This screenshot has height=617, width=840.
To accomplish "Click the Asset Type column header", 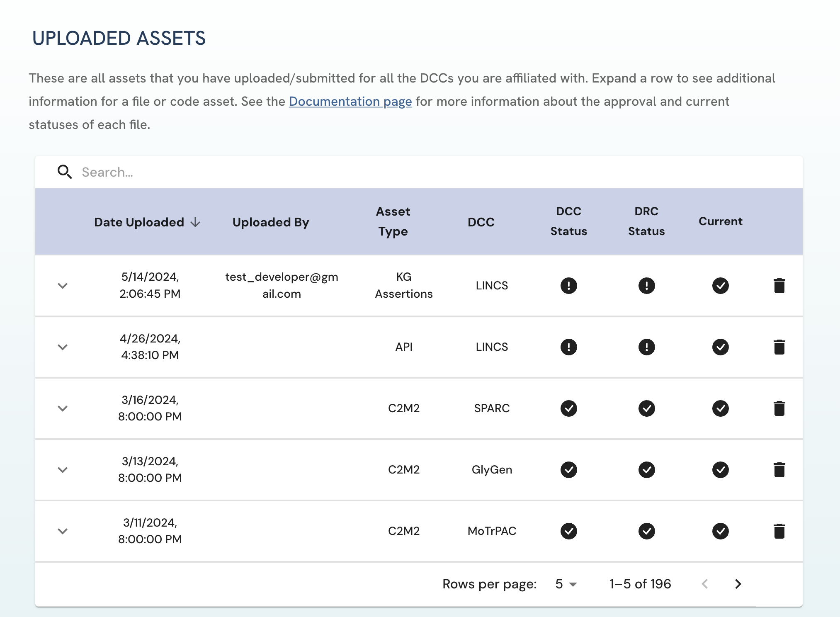I will tap(393, 221).
